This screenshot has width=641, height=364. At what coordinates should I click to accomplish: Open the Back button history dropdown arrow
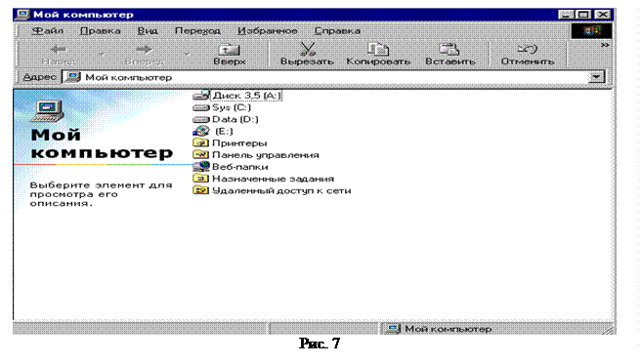102,54
